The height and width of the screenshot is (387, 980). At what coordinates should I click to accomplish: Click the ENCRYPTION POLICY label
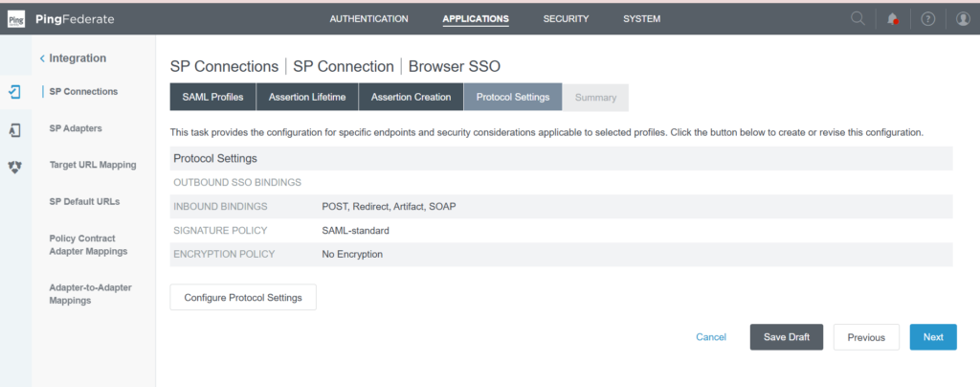point(224,255)
